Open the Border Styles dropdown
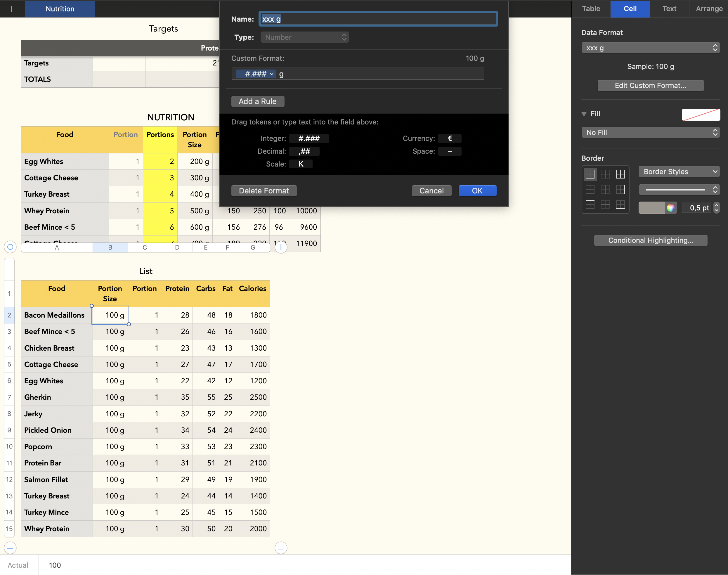This screenshot has height=575, width=728. [679, 172]
